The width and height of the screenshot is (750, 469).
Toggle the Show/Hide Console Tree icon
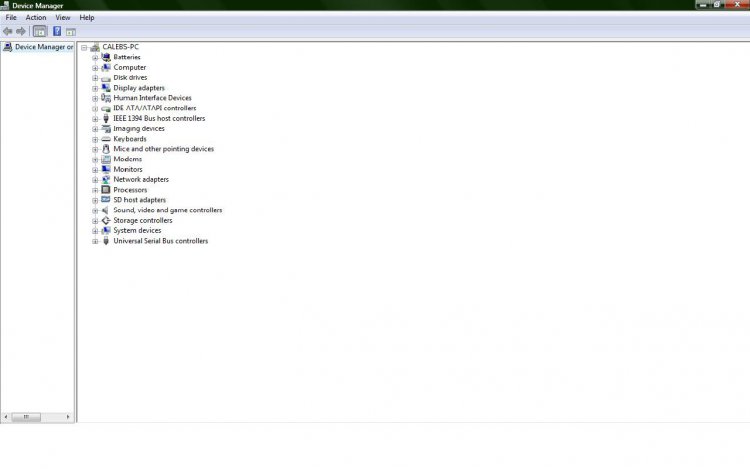pyautogui.click(x=40, y=32)
